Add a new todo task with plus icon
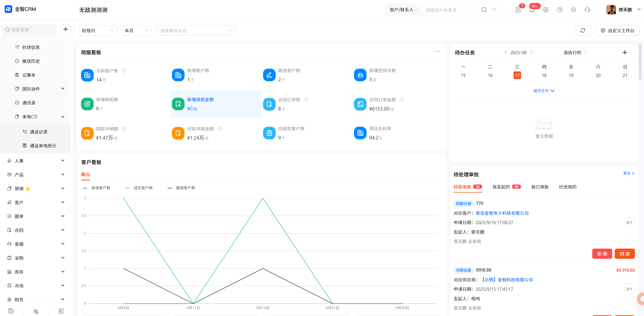This screenshot has width=644, height=316. pos(625,52)
